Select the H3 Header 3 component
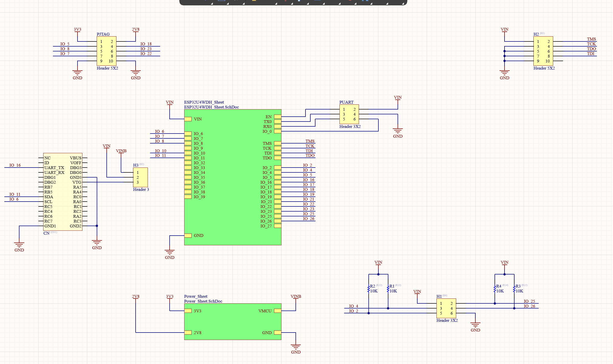613x364 pixels. [140, 177]
